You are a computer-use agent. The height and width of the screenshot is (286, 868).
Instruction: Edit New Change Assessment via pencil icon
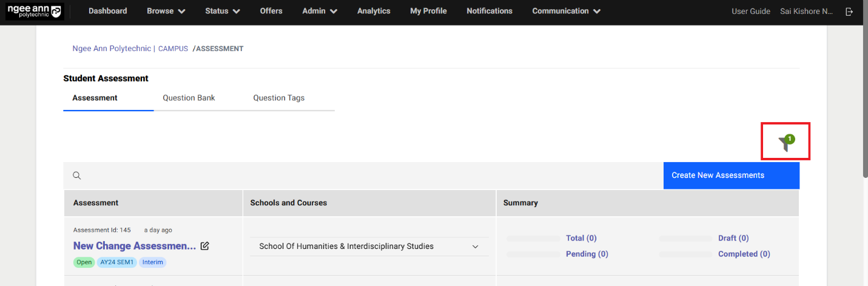205,246
